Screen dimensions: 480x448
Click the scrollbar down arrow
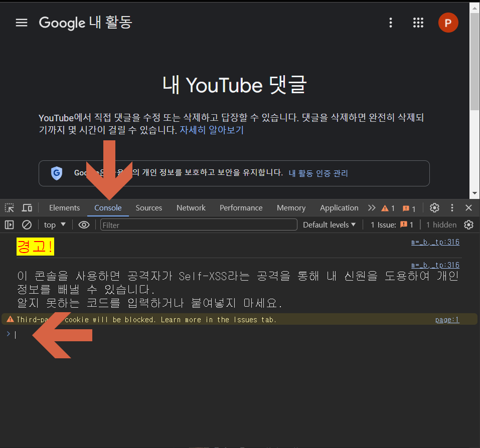474,193
